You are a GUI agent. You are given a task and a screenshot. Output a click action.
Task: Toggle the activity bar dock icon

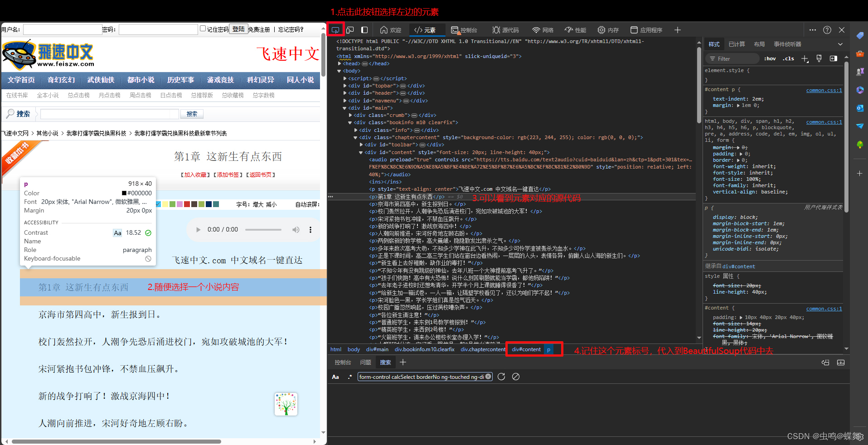point(364,30)
